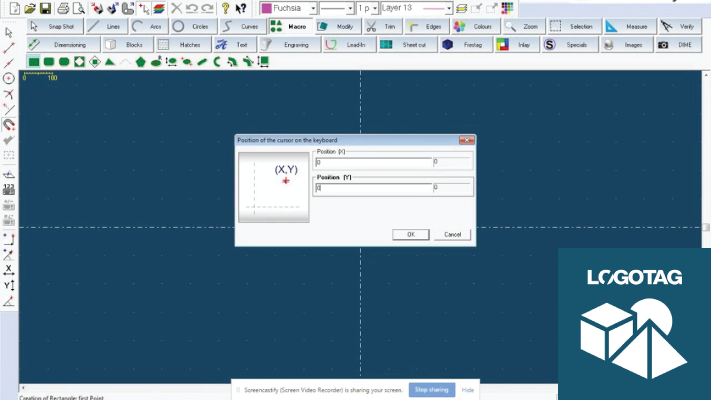Click the Stop sharing button
This screenshot has height=400, width=712.
[x=432, y=390]
